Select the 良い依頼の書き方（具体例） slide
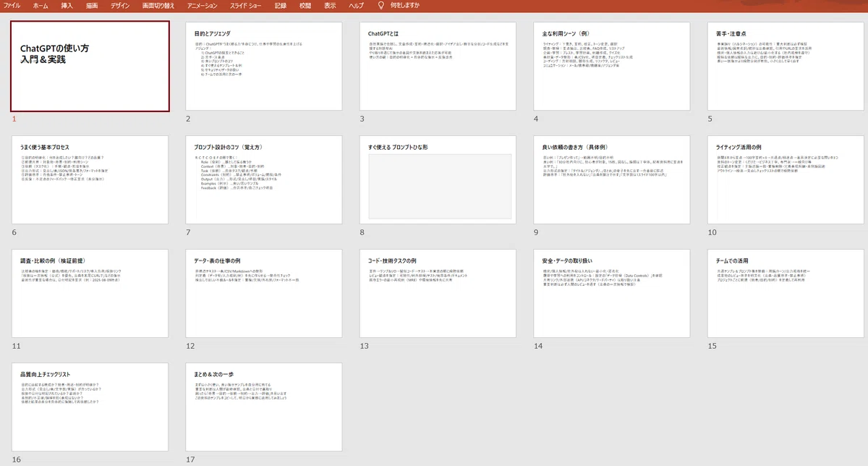 point(612,179)
